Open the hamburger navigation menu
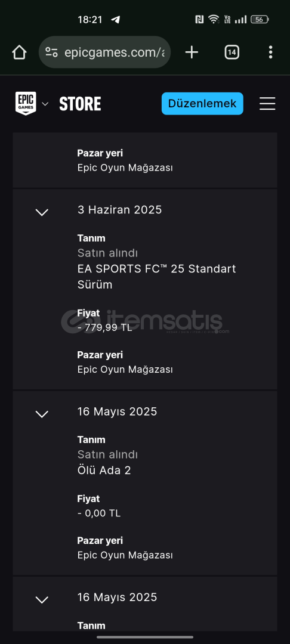 (267, 104)
